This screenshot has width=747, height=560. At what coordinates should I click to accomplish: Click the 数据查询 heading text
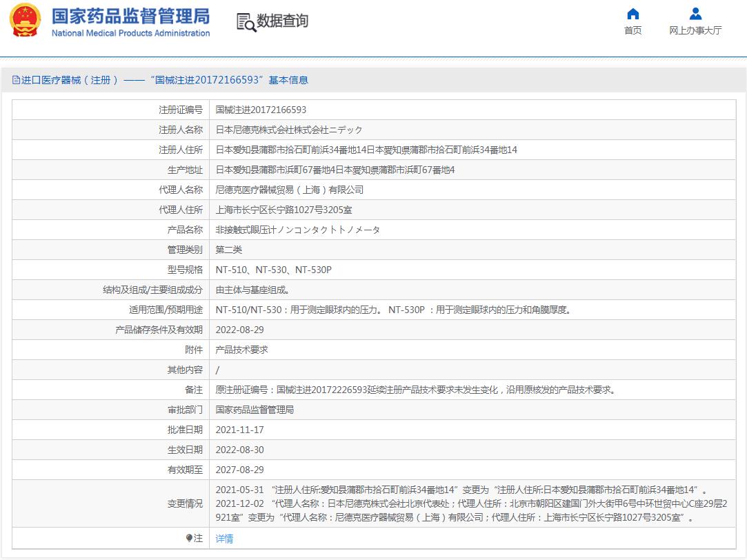283,21
